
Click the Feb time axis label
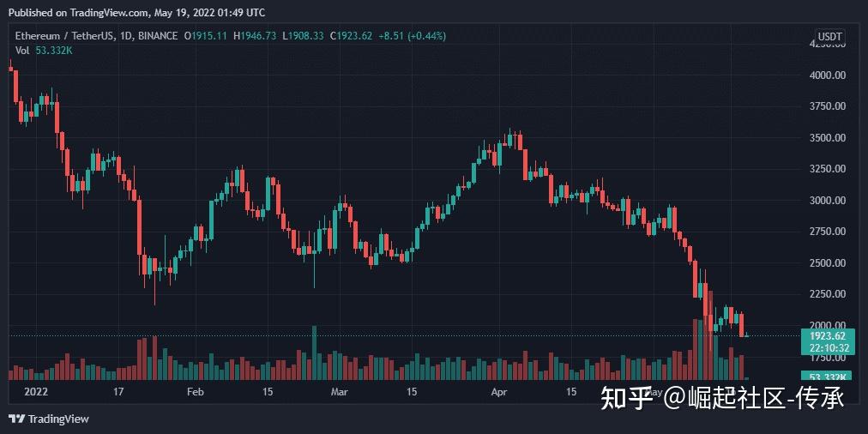pos(196,392)
